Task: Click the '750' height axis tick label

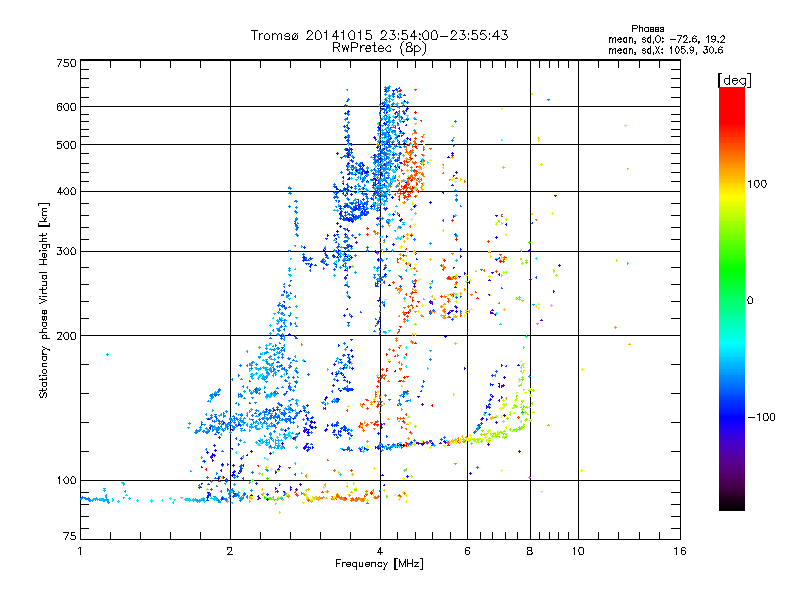Action: tap(66, 63)
